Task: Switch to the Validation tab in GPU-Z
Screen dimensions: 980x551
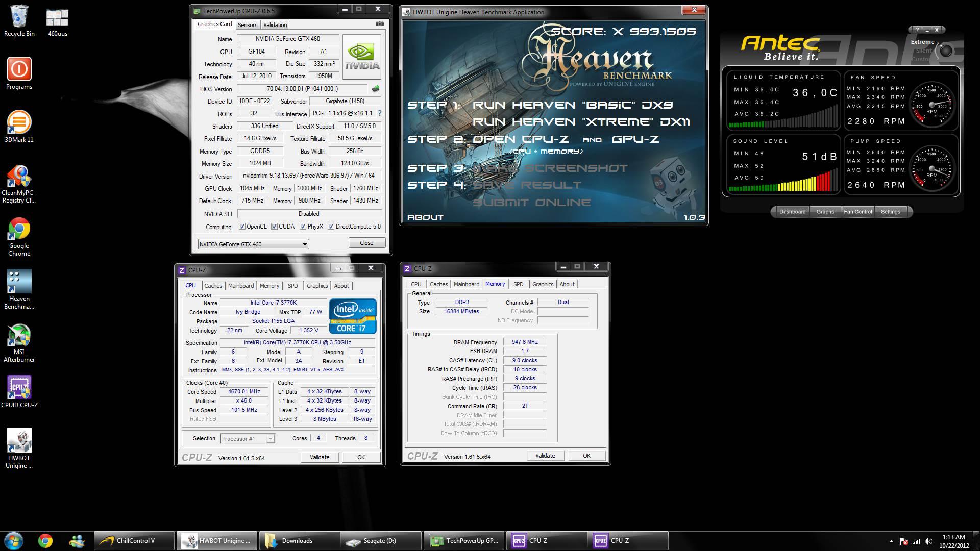Action: tap(275, 25)
